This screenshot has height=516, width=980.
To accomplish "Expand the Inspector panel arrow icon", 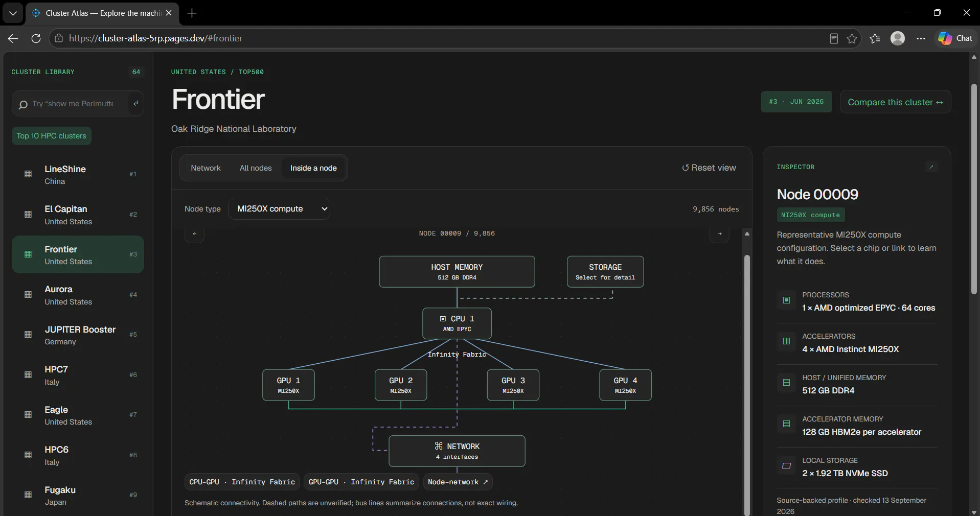I will click(931, 167).
